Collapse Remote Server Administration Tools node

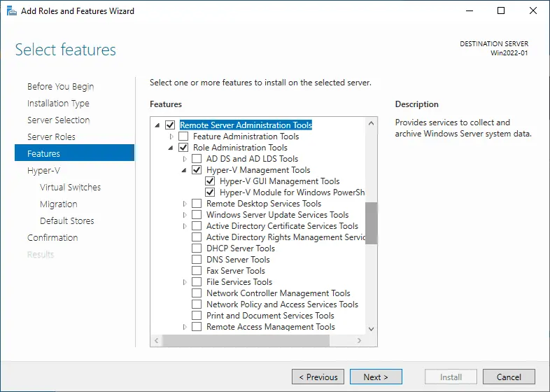pos(157,125)
